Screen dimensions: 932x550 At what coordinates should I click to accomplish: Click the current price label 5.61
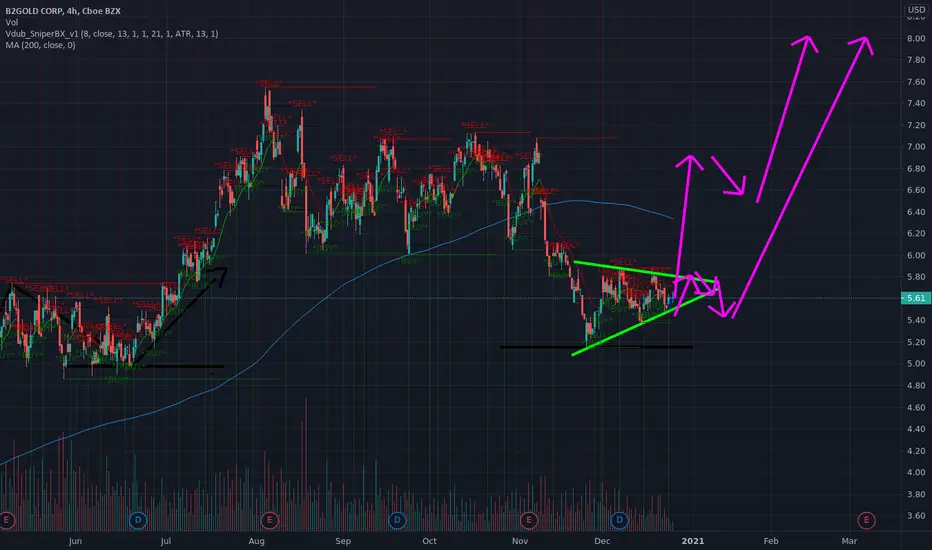coord(916,298)
